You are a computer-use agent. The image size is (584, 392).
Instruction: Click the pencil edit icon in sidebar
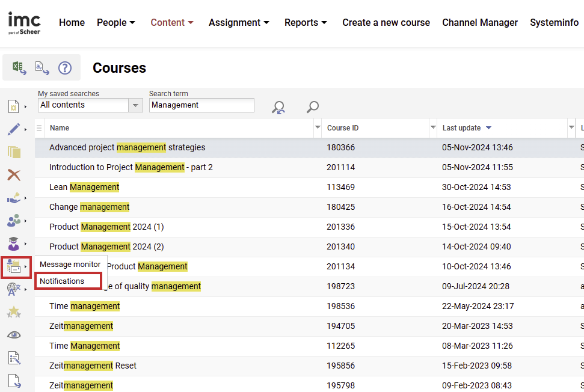[x=14, y=129]
